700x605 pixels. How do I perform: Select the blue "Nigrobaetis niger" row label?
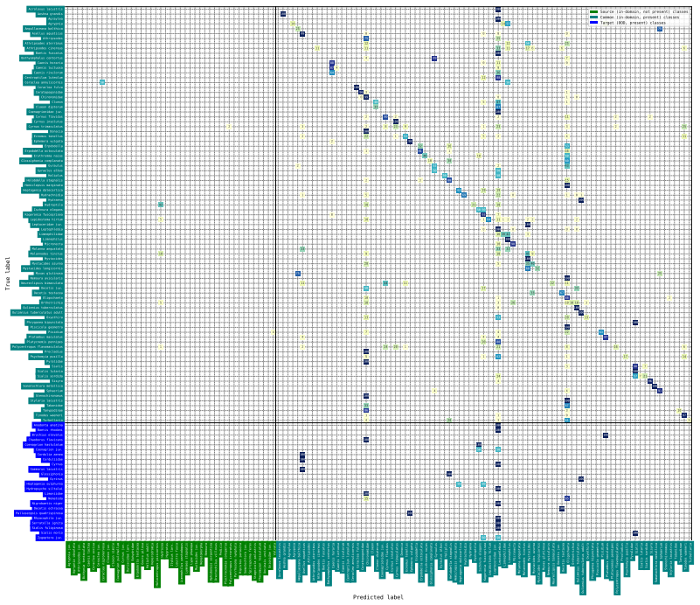[x=47, y=504]
